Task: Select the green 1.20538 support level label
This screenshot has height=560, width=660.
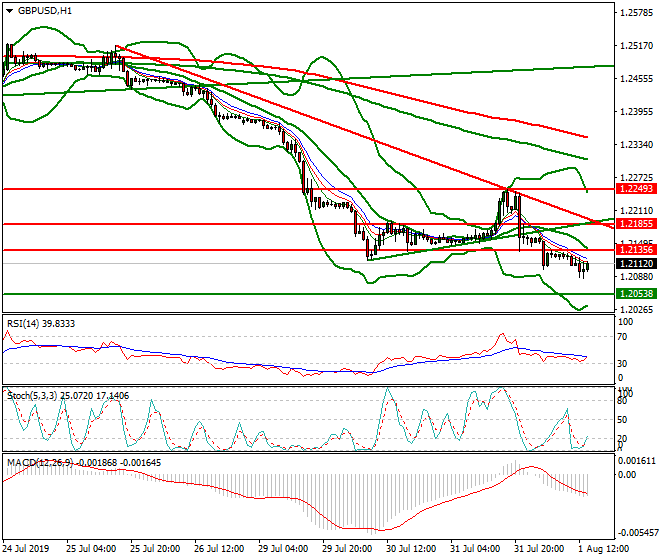Action: coord(636,293)
